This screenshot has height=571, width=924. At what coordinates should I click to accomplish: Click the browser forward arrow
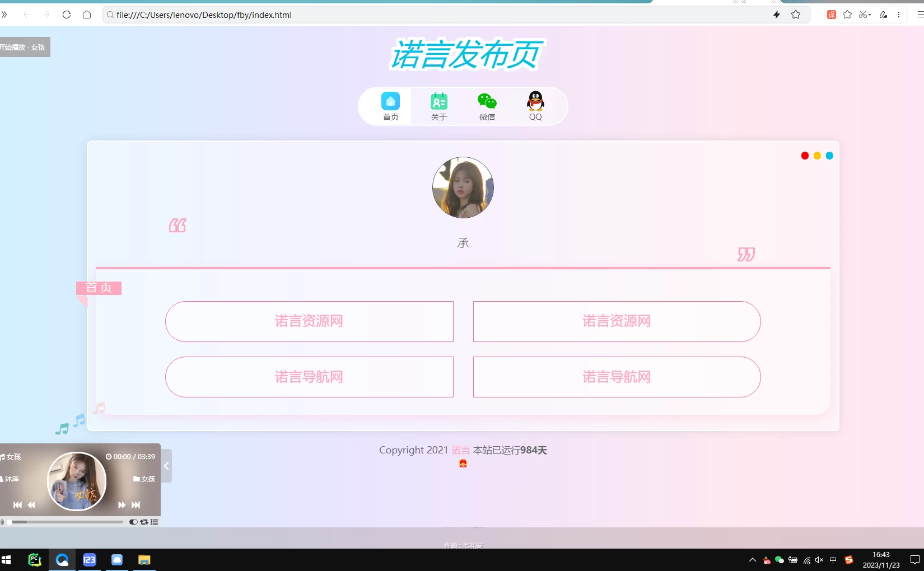pos(46,15)
